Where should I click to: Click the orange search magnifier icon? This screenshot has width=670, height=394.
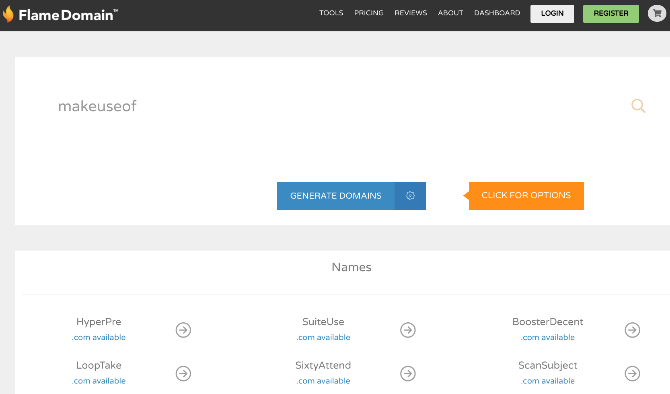pyautogui.click(x=638, y=106)
